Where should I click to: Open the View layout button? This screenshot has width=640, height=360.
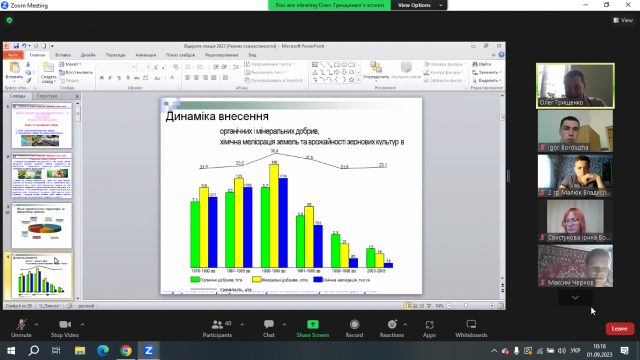pyautogui.click(x=623, y=20)
